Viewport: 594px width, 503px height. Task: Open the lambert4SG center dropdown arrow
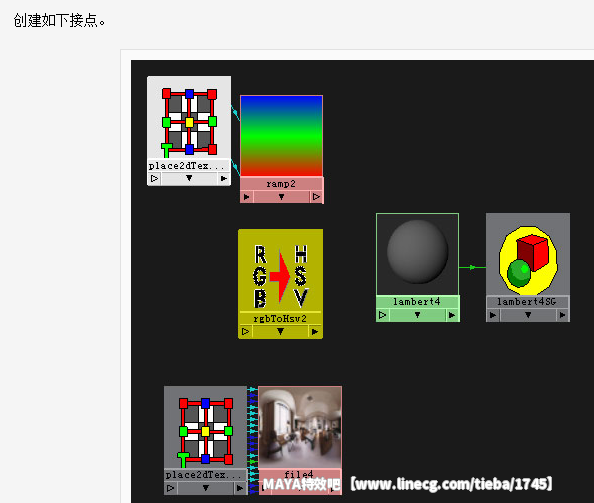click(x=528, y=315)
